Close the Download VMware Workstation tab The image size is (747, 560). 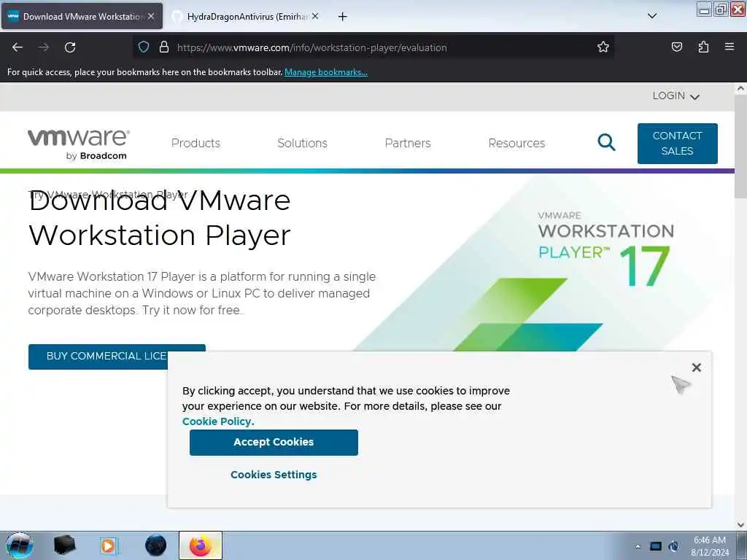point(151,16)
